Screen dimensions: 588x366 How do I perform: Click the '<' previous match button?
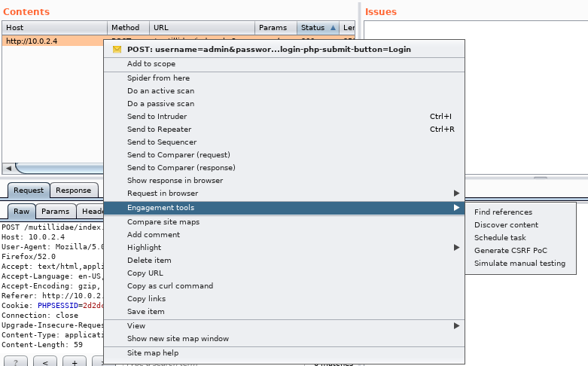(44, 361)
